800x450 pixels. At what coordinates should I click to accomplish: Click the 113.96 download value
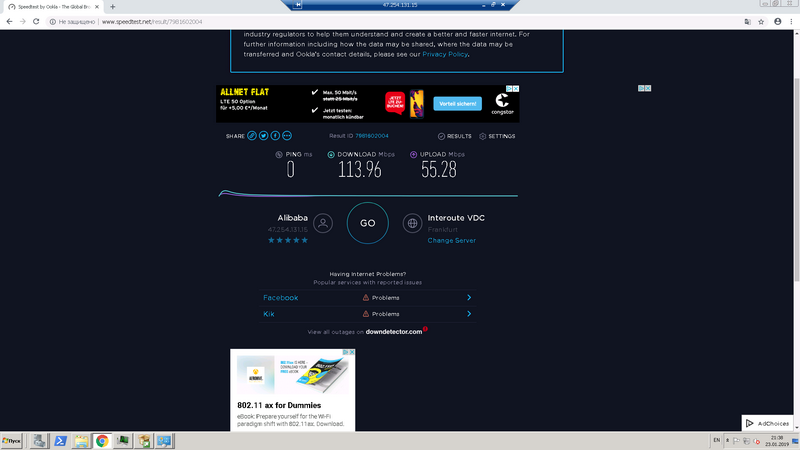(x=360, y=169)
